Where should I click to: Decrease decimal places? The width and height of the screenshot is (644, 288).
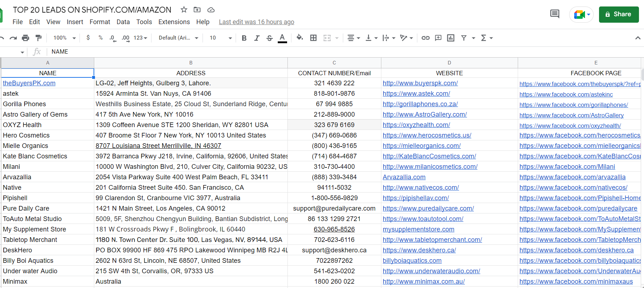[113, 38]
